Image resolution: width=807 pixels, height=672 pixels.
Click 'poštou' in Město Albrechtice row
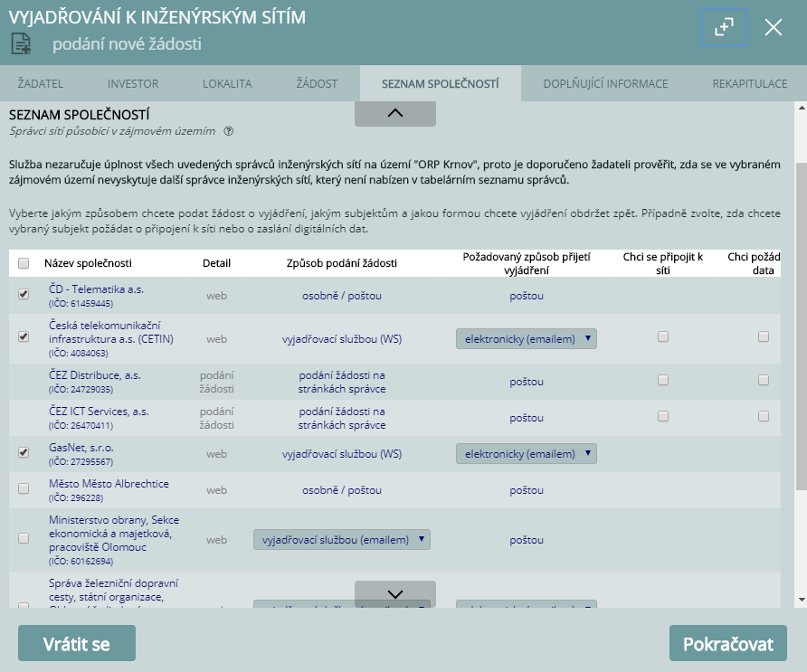tap(526, 490)
